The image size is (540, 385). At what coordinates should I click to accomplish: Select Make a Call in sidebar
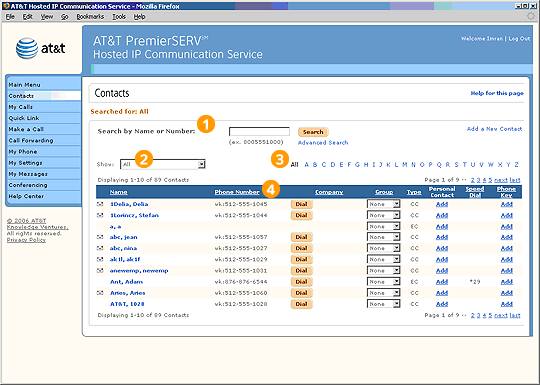coord(26,129)
